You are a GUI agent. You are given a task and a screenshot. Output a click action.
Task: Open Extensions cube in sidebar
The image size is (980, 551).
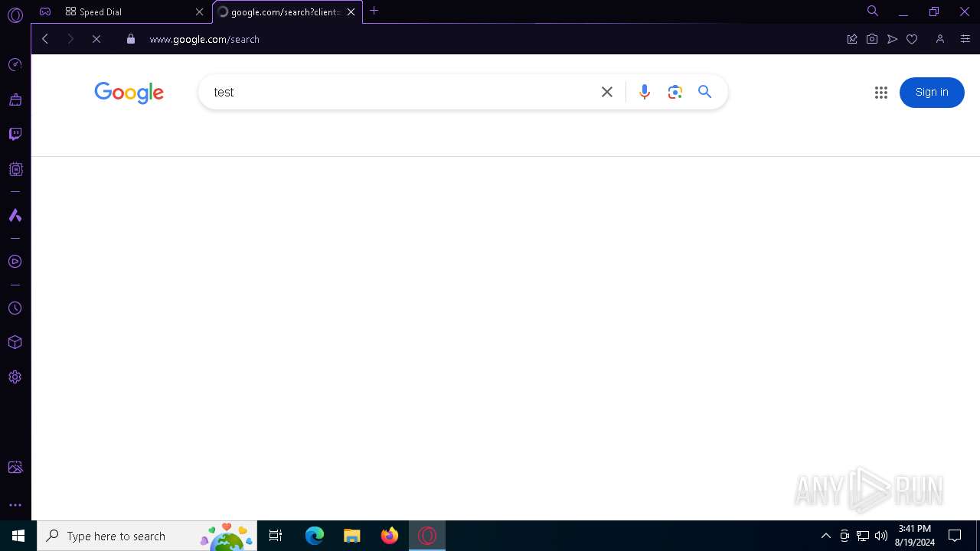pyautogui.click(x=15, y=342)
